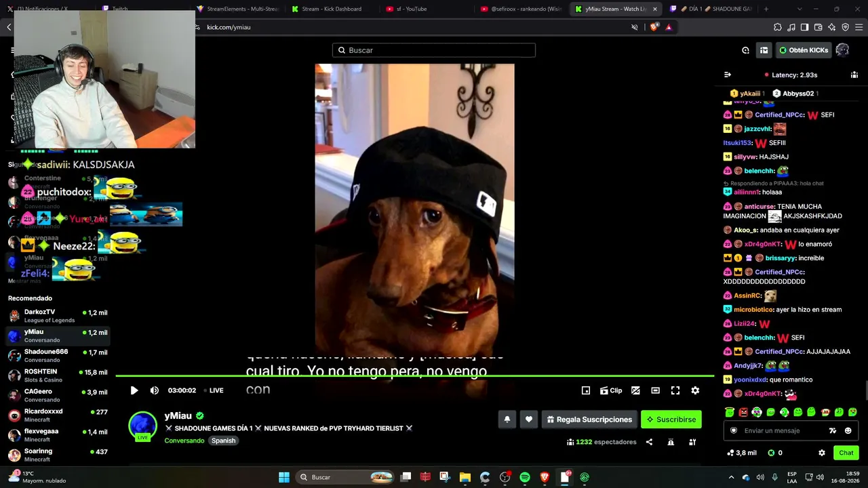Viewport: 868px width, 488px height.
Task: Show the chat viewers list icon
Action: (854, 75)
